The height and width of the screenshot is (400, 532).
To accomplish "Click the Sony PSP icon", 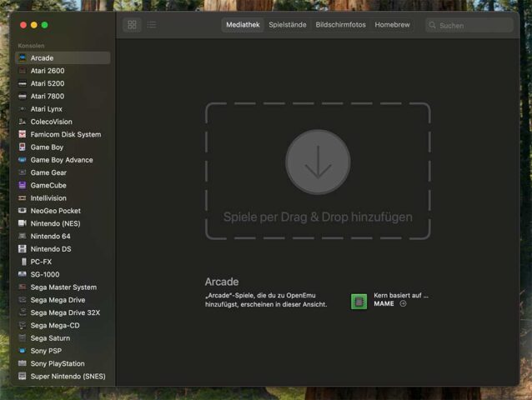I will pos(23,351).
